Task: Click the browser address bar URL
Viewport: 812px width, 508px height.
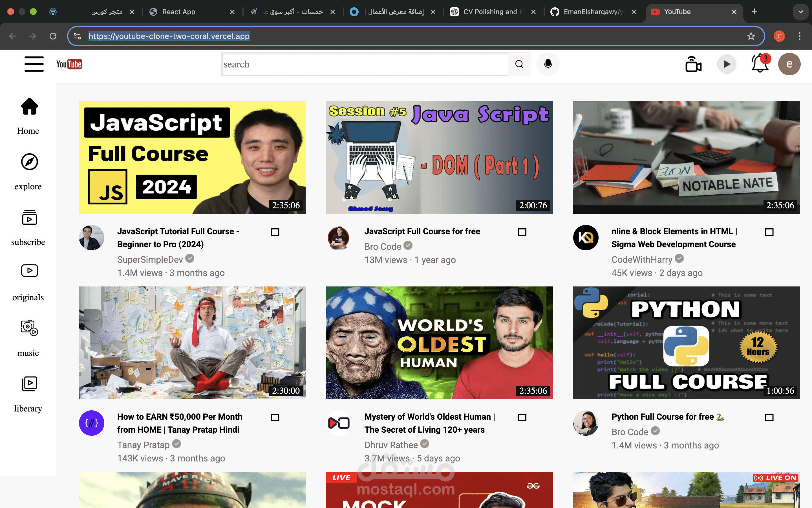Action: (x=169, y=36)
